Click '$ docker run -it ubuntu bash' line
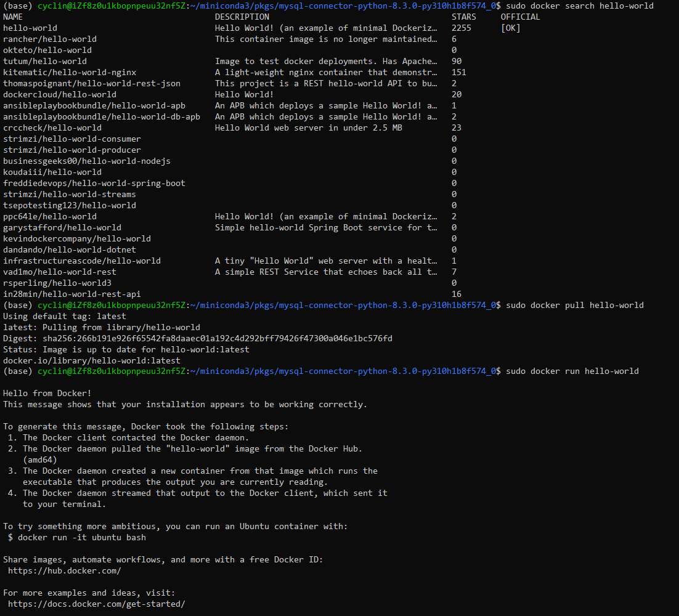Screen dimensions: 679x616 point(77,538)
